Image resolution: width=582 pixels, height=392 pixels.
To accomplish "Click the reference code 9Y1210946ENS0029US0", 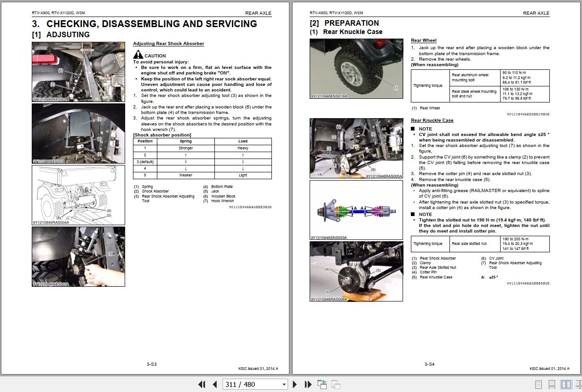I will coord(528,114).
